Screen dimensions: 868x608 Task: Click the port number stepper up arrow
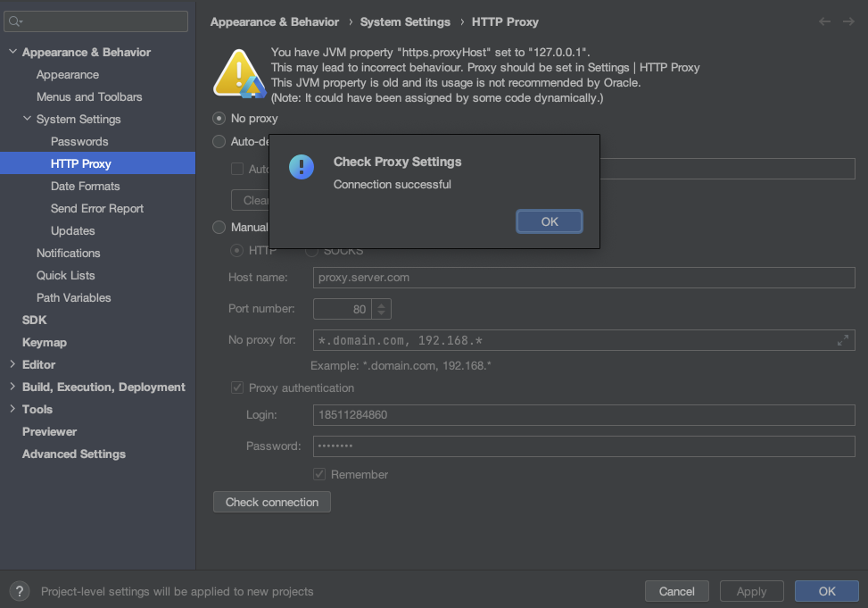click(x=381, y=304)
